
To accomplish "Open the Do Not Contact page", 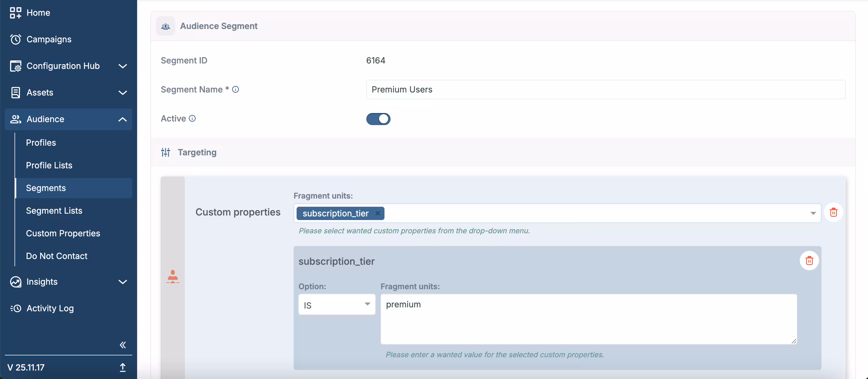I will point(56,256).
